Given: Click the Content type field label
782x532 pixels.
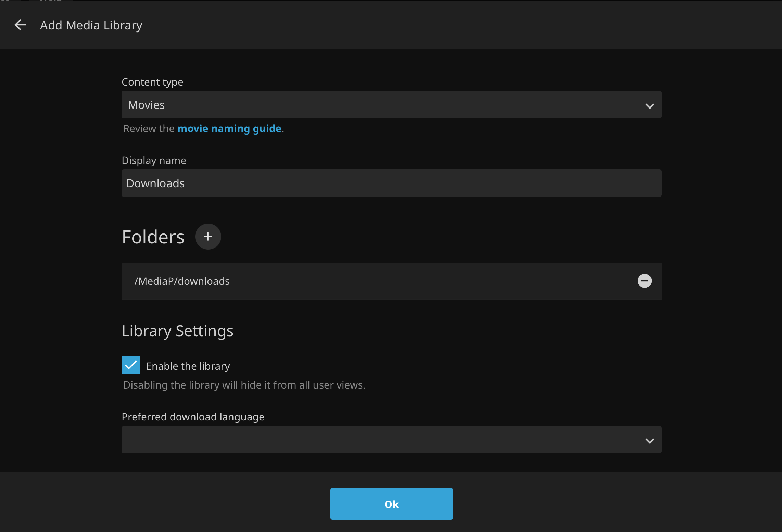Looking at the screenshot, I should (x=152, y=82).
